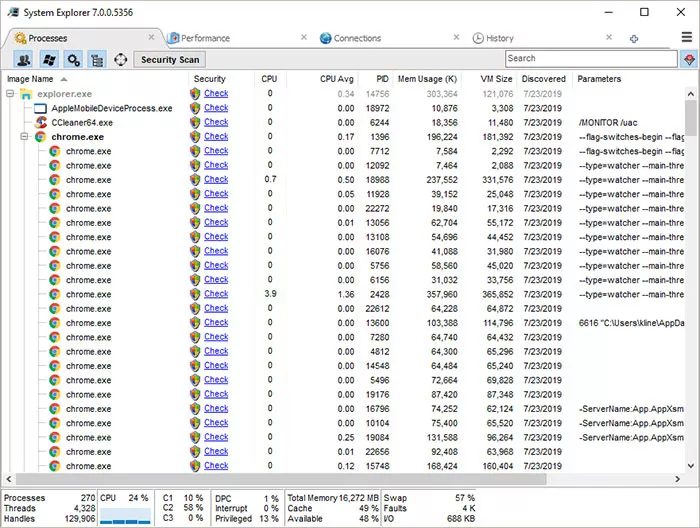Image resolution: width=700 pixels, height=528 pixels.
Task: Switch to the History tab
Action: (500, 38)
